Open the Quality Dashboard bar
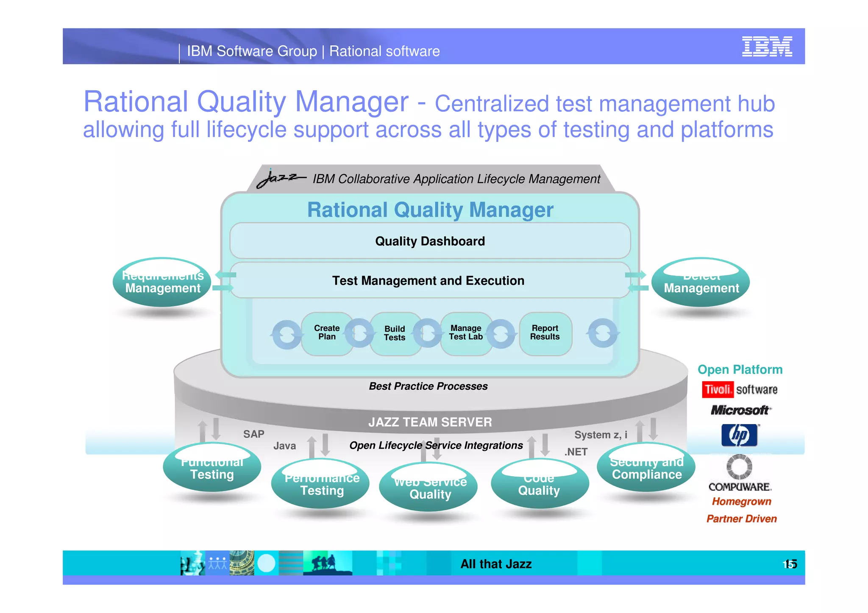The image size is (868, 613). click(430, 241)
